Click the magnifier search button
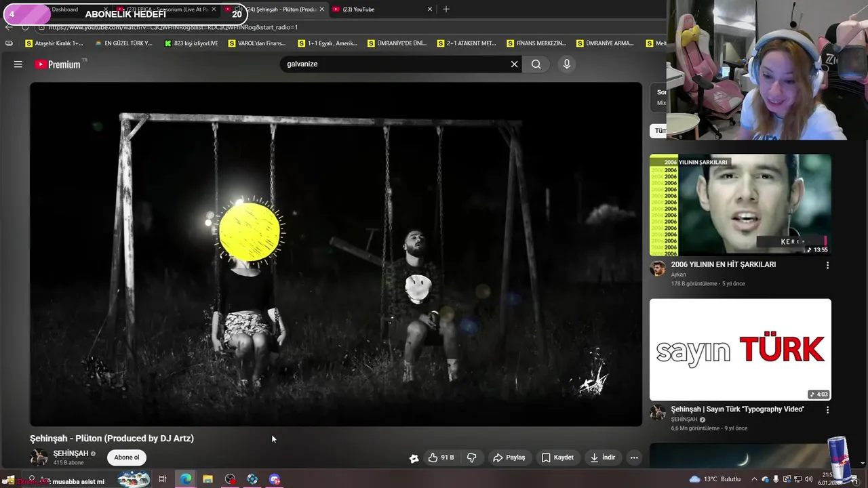The width and height of the screenshot is (868, 488). tap(536, 64)
